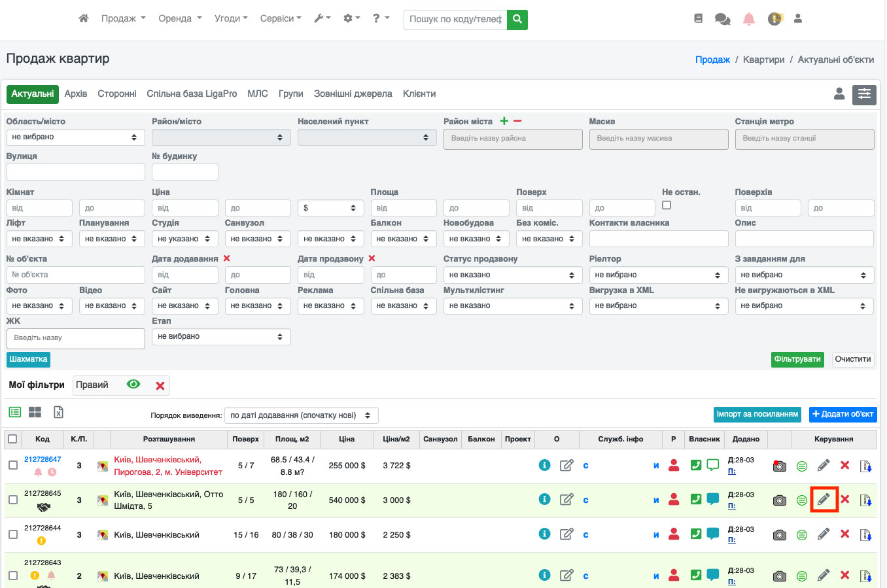Tick the checkbox for listing 212728647
The width and height of the screenshot is (887, 588).
13,465
